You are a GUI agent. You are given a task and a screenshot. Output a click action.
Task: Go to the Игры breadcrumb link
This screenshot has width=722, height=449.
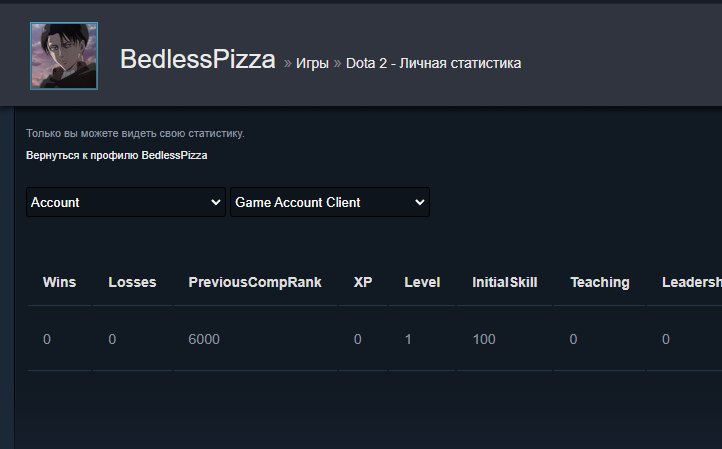click(x=312, y=63)
